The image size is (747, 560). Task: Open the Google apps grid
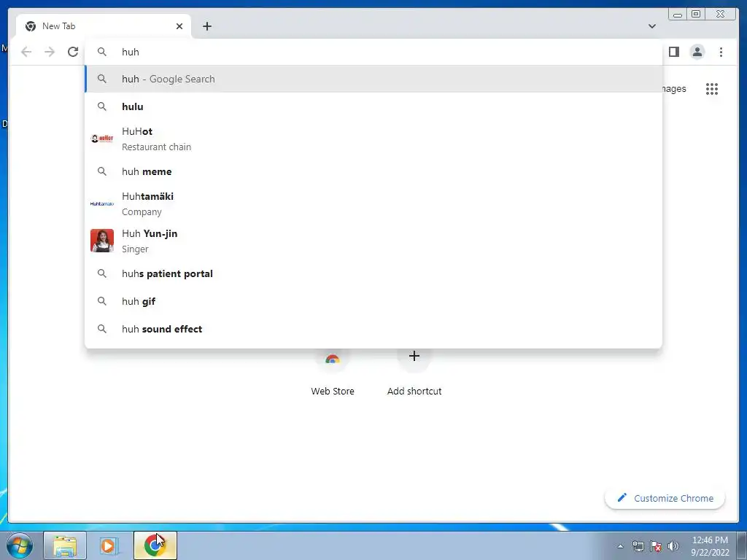712,89
